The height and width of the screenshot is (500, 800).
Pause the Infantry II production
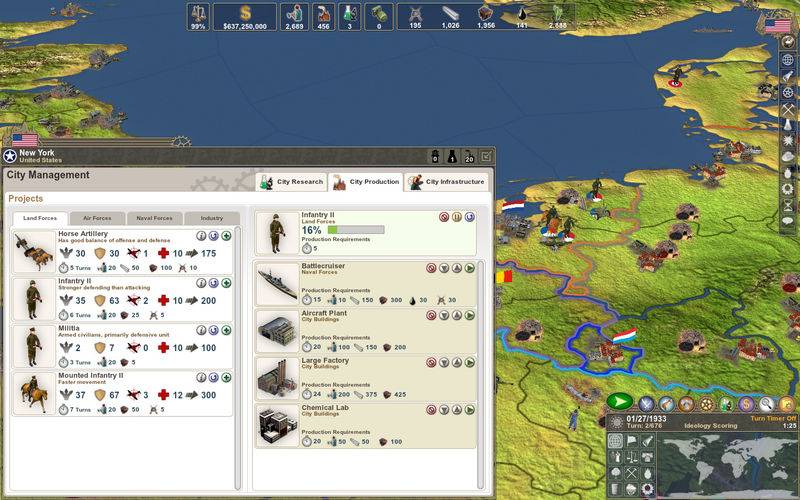(x=457, y=217)
